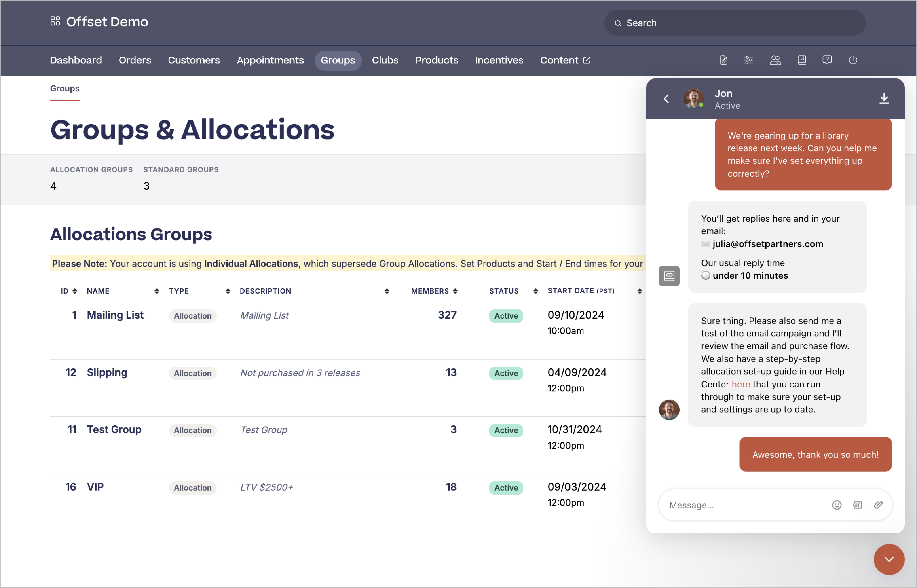Viewport: 917px width, 588px height.
Task: Open the Mailing List group
Action: pos(115,315)
